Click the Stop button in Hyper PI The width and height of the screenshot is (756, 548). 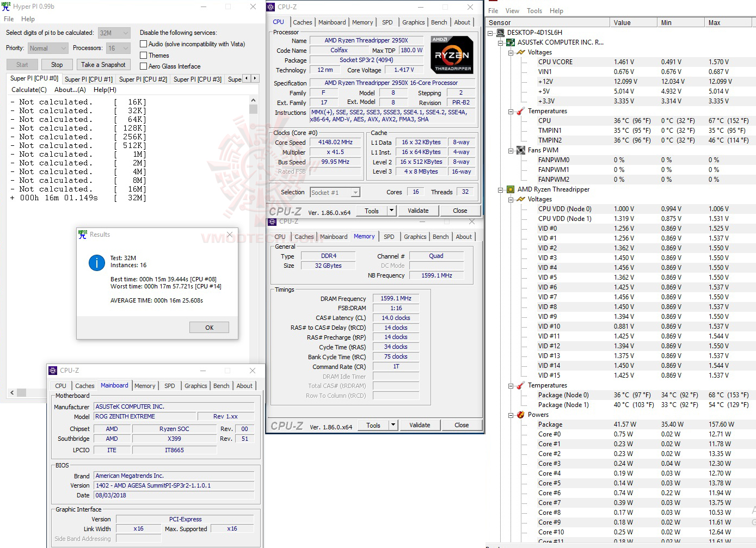click(x=57, y=65)
